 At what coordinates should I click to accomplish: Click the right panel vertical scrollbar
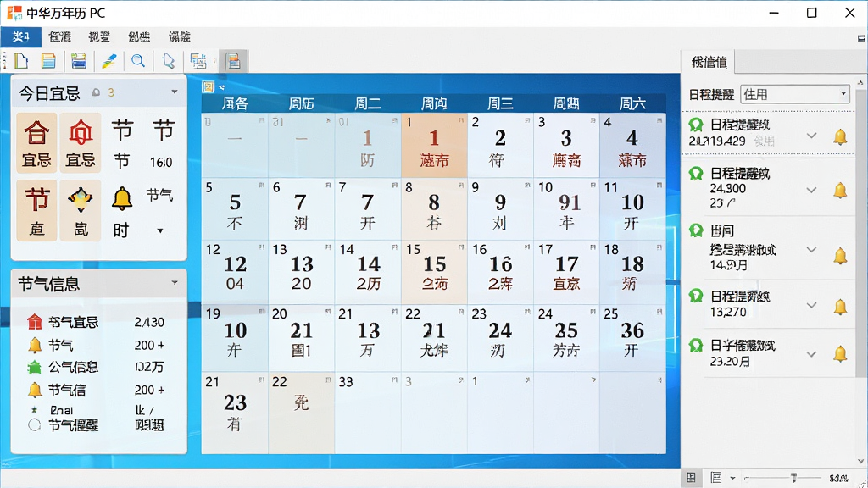[x=861, y=232]
